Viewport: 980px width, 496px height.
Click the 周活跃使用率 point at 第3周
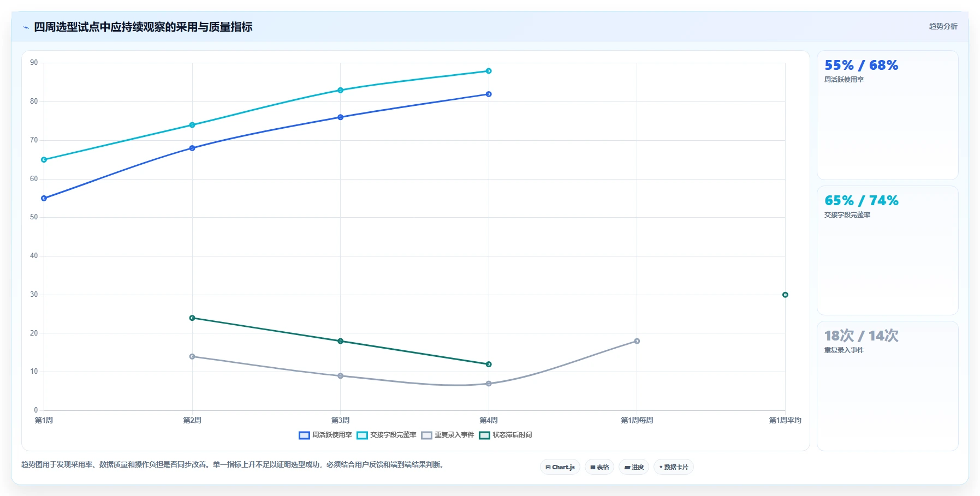click(x=341, y=117)
